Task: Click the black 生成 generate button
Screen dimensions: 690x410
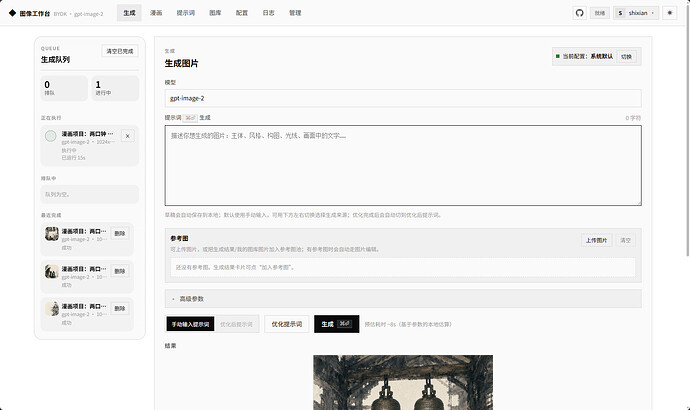Action: click(337, 324)
